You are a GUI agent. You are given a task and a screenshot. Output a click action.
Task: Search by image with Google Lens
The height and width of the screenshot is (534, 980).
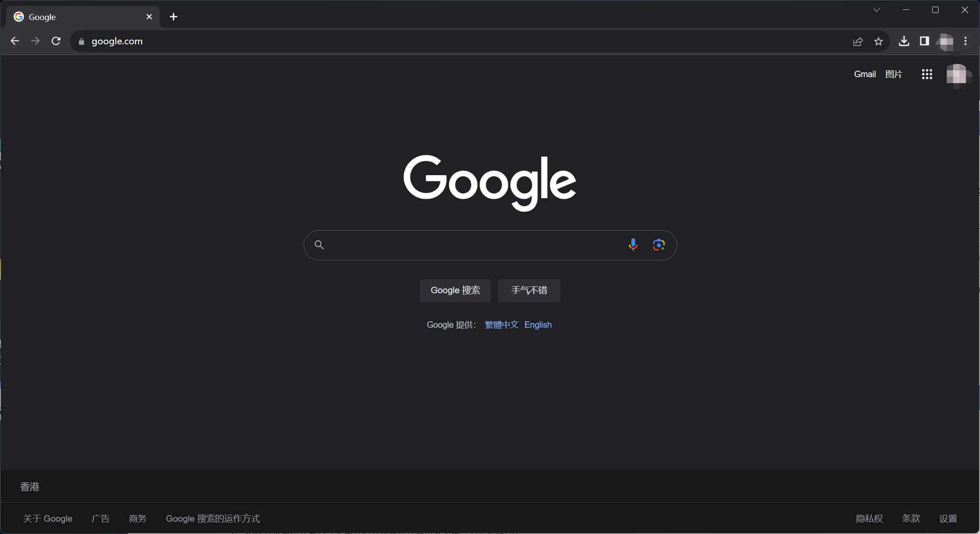[x=659, y=245]
